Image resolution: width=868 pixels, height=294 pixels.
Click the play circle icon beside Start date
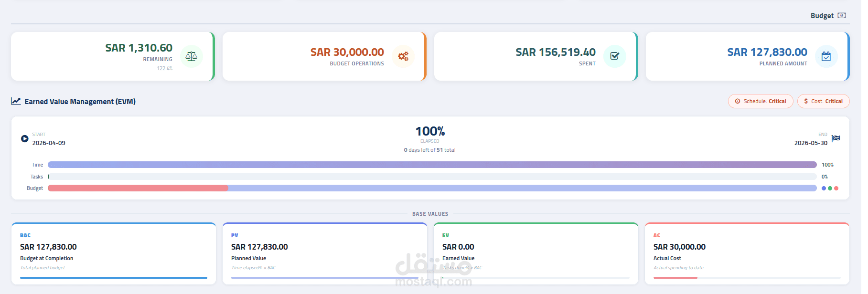(x=25, y=139)
